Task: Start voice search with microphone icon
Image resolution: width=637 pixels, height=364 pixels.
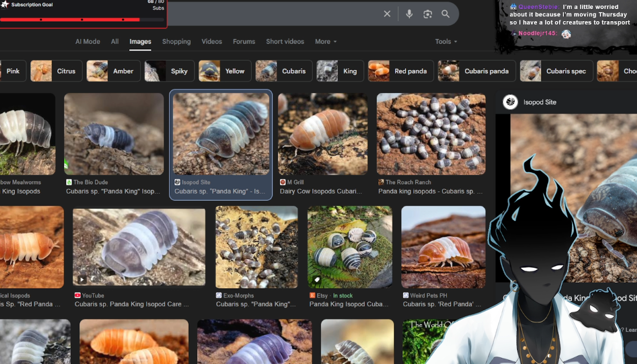Action: (409, 14)
